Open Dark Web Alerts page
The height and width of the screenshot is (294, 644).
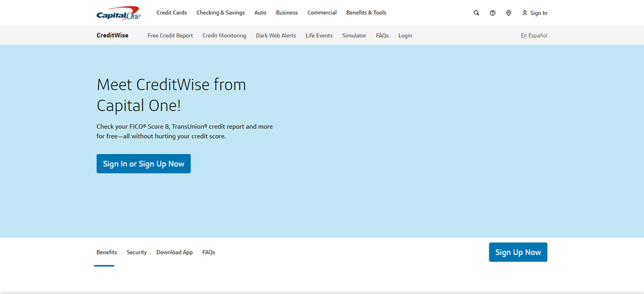276,36
